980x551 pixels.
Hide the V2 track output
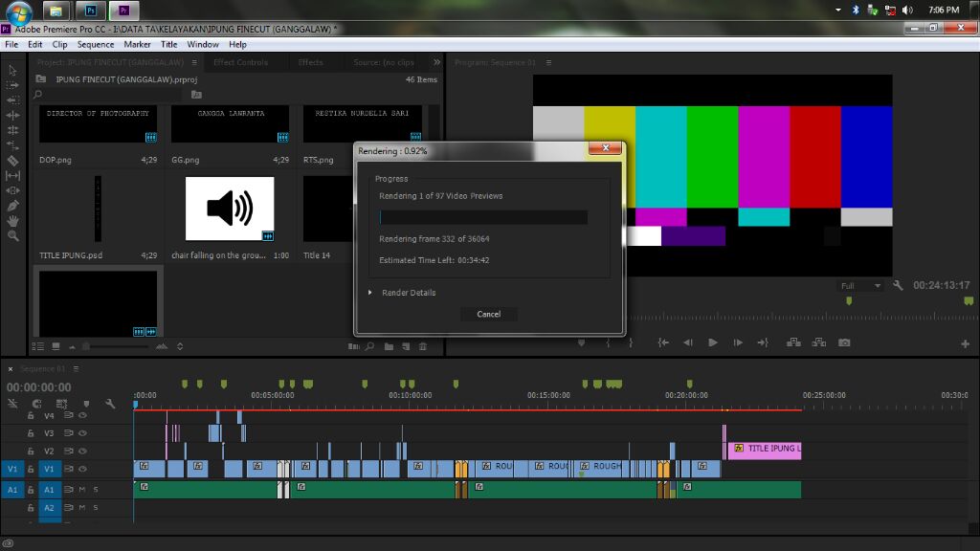tap(82, 451)
